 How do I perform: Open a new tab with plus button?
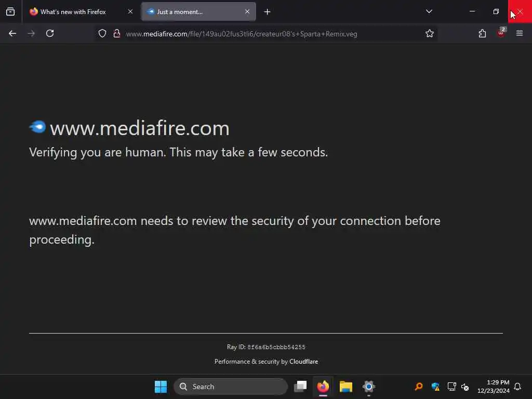[268, 12]
